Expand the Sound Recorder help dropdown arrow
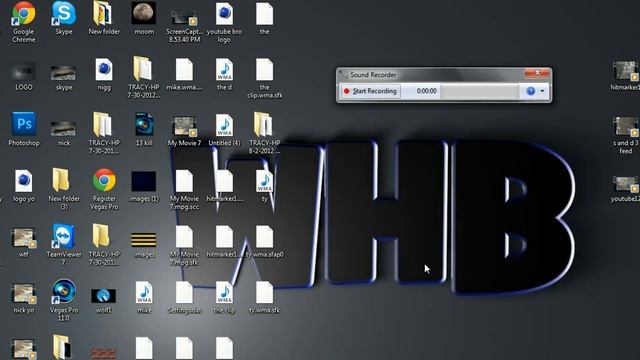 pos(542,91)
